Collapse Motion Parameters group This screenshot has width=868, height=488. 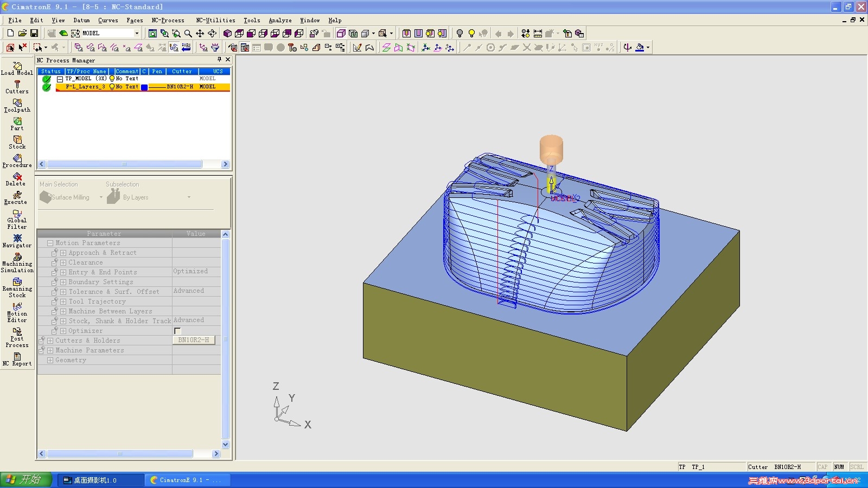pyautogui.click(x=50, y=243)
